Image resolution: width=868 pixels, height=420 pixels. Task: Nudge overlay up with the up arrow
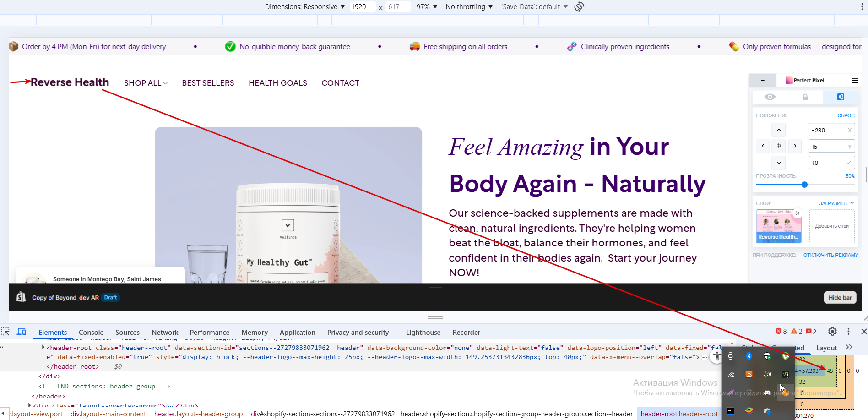(779, 130)
